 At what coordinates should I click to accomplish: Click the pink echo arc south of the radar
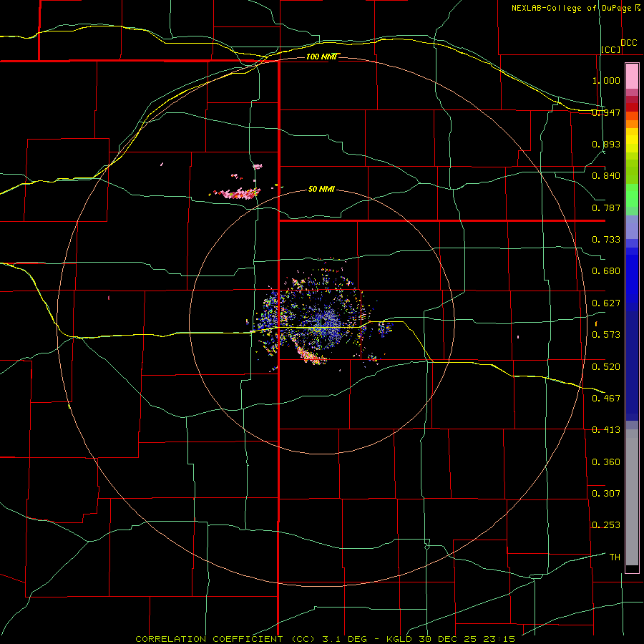[x=310, y=355]
